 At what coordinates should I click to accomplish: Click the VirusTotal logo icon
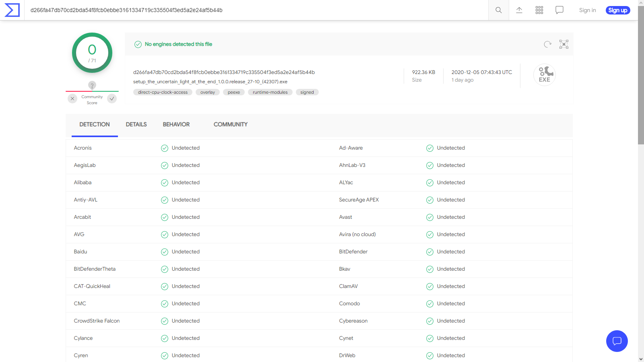[12, 10]
